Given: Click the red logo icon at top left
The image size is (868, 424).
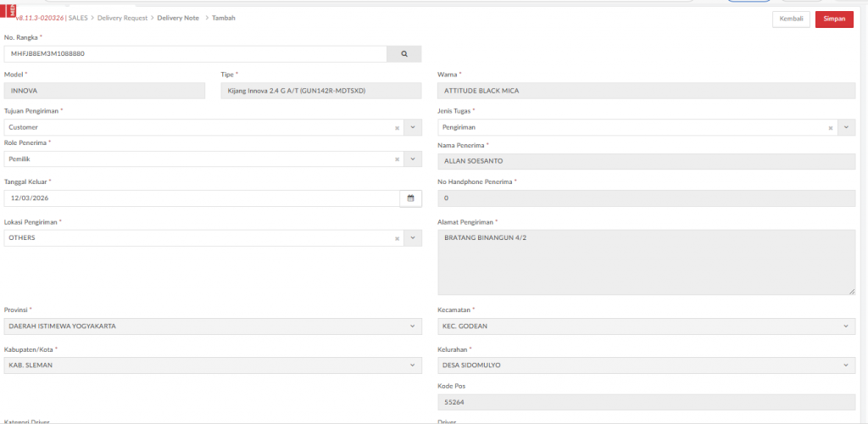Looking at the screenshot, I should [x=11, y=11].
